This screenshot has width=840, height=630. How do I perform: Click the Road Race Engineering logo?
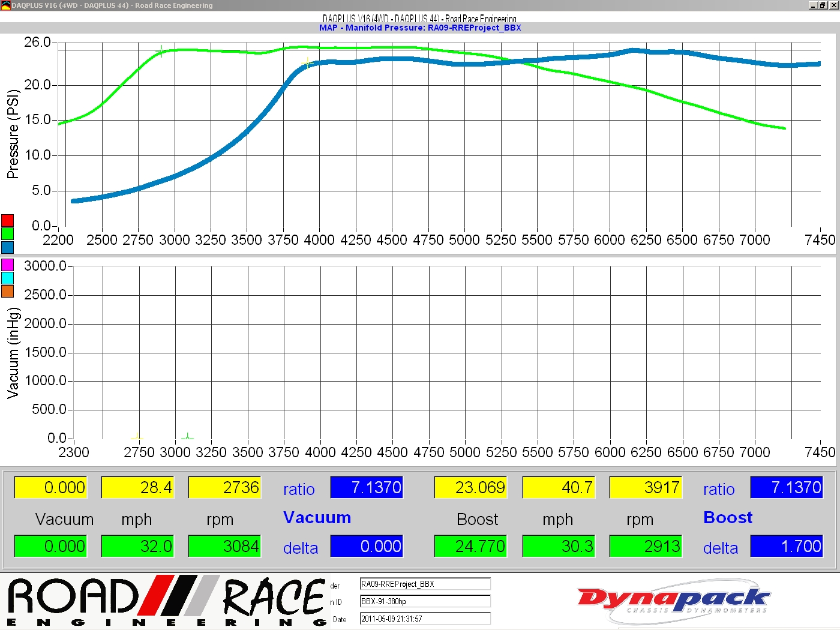pos(165,601)
